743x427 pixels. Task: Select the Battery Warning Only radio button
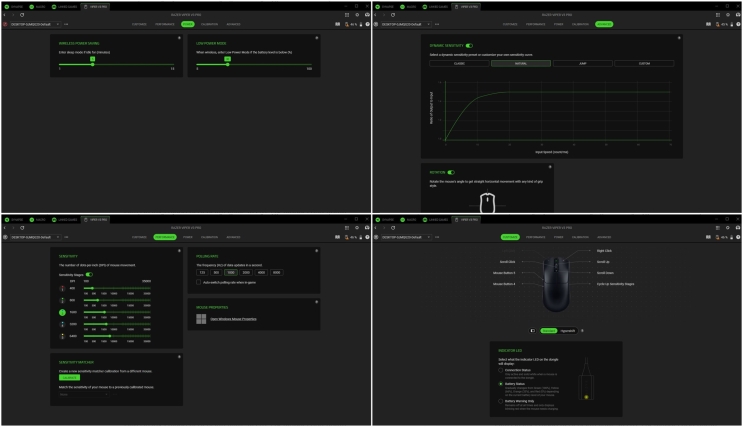[x=500, y=401]
